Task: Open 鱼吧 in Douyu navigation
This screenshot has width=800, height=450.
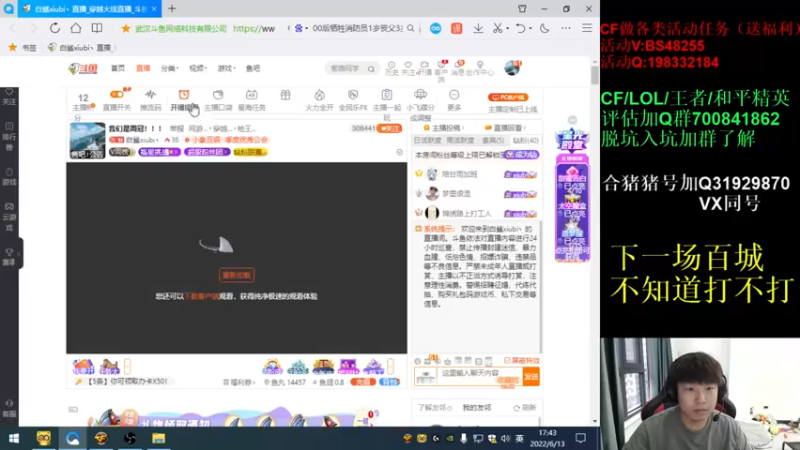Action: click(x=253, y=68)
